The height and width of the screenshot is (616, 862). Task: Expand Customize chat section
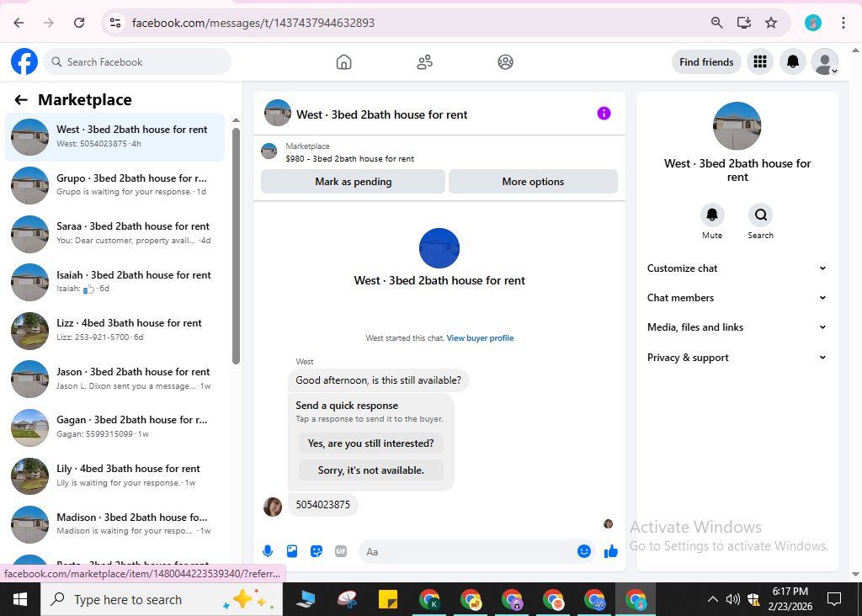click(x=737, y=268)
